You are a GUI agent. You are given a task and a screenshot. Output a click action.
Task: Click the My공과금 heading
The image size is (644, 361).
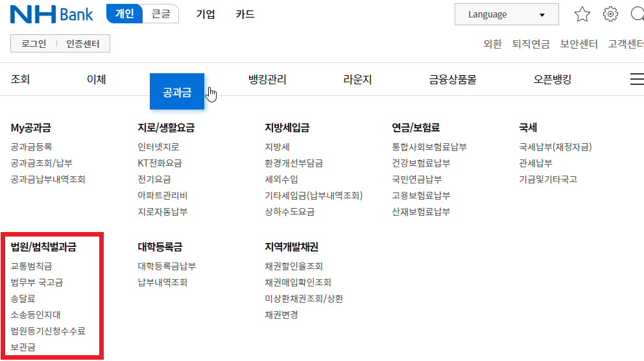pyautogui.click(x=30, y=128)
